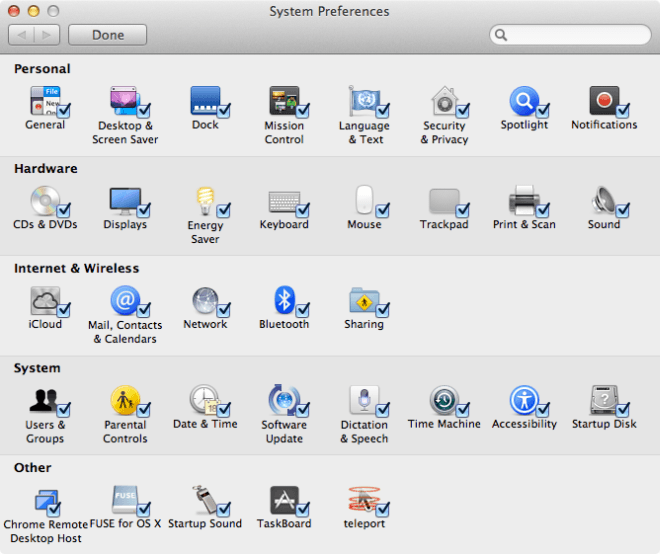
Task: Click the "Keyboard" label
Action: click(x=284, y=225)
